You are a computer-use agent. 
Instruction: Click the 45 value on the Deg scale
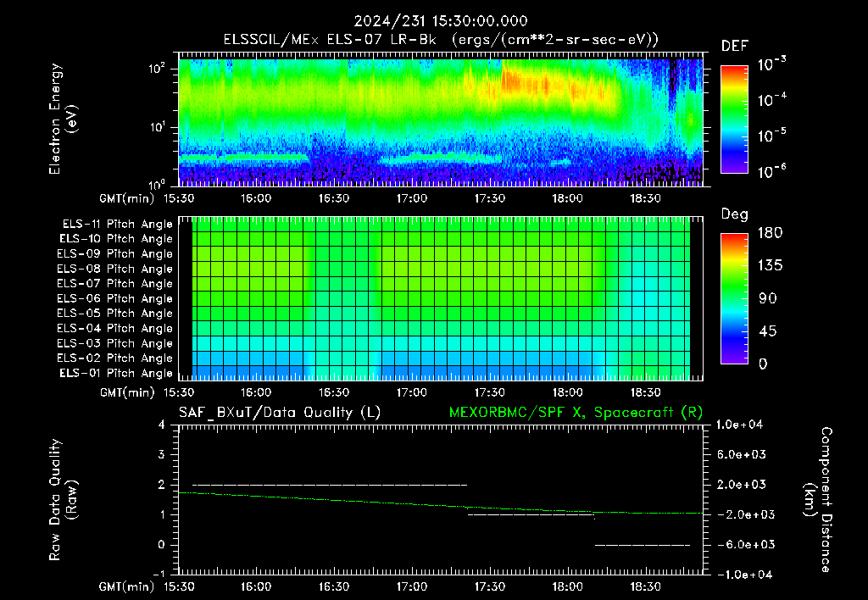click(x=767, y=331)
